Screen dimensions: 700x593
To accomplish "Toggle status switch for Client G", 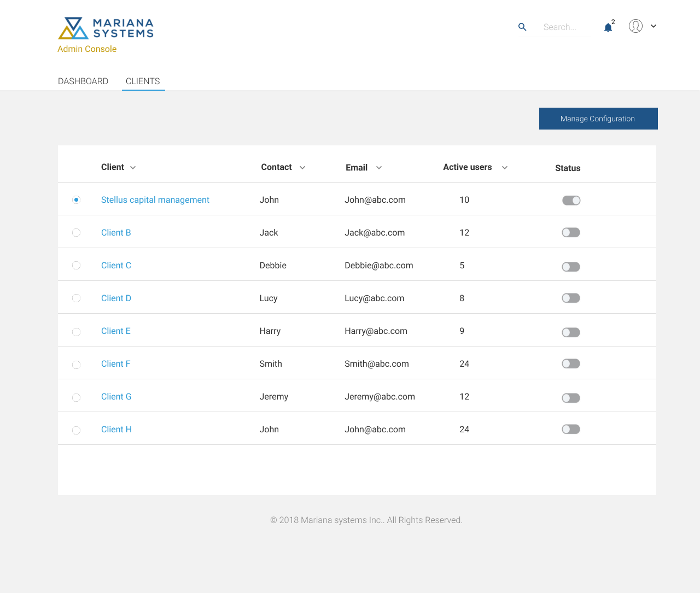I will click(571, 398).
